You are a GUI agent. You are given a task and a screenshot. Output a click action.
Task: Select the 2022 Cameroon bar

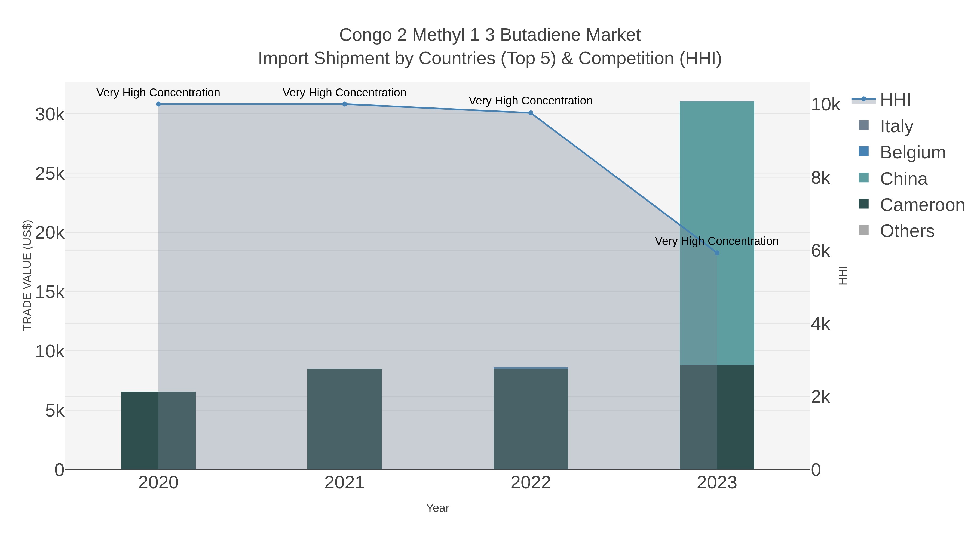(531, 419)
